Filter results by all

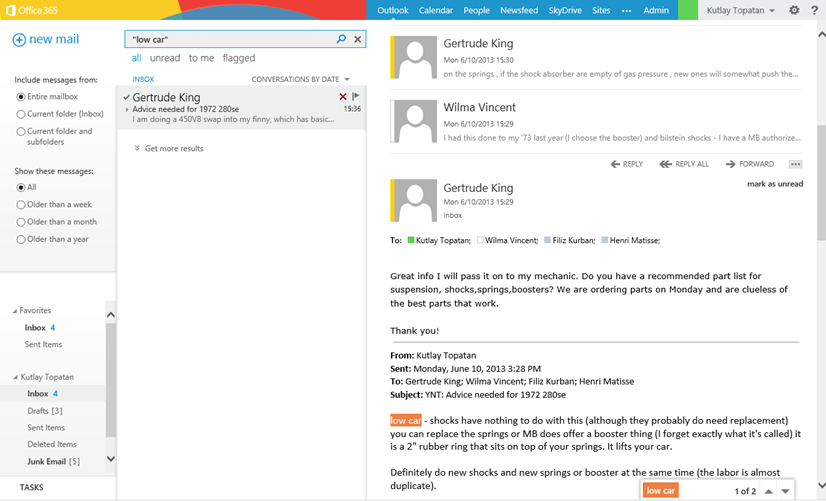[136, 58]
